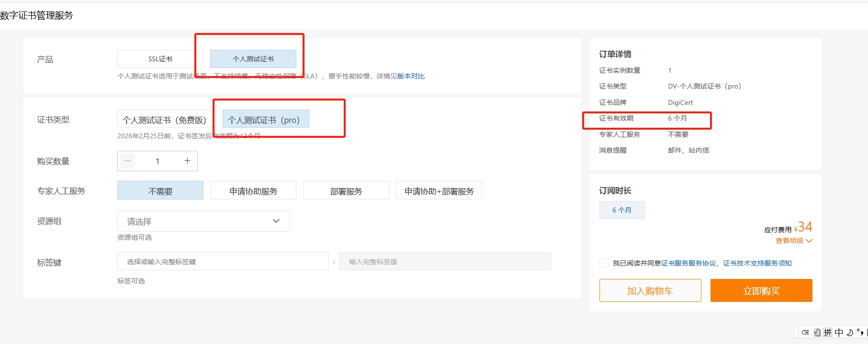Expand 查看明细 price details
Screen dimensions: 868x344
point(793,241)
